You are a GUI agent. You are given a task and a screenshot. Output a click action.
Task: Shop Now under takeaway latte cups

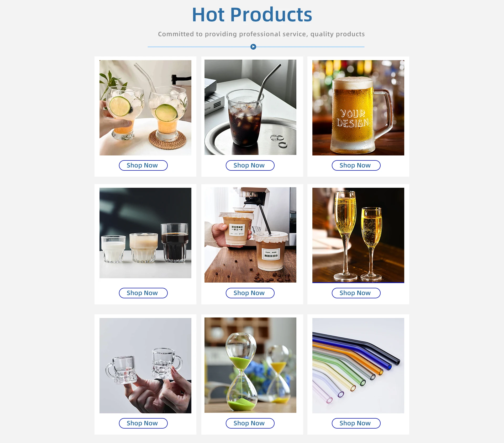coord(250,293)
